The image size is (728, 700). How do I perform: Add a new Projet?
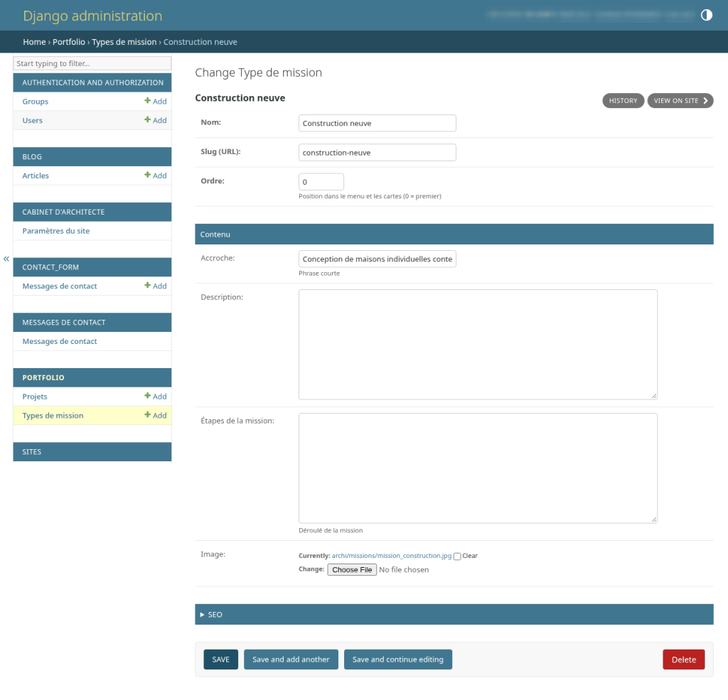click(156, 397)
